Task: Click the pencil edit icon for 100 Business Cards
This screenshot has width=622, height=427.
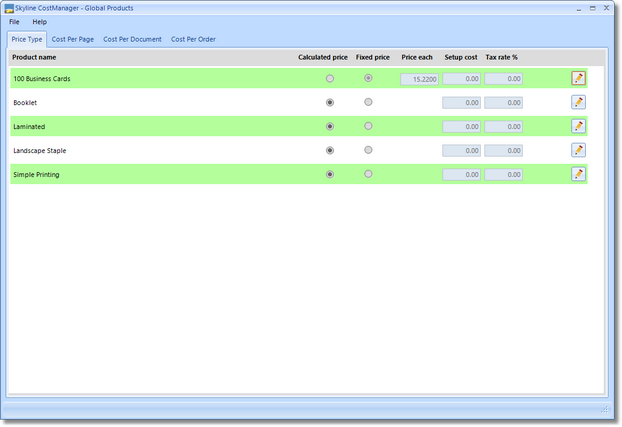Action: [x=578, y=78]
